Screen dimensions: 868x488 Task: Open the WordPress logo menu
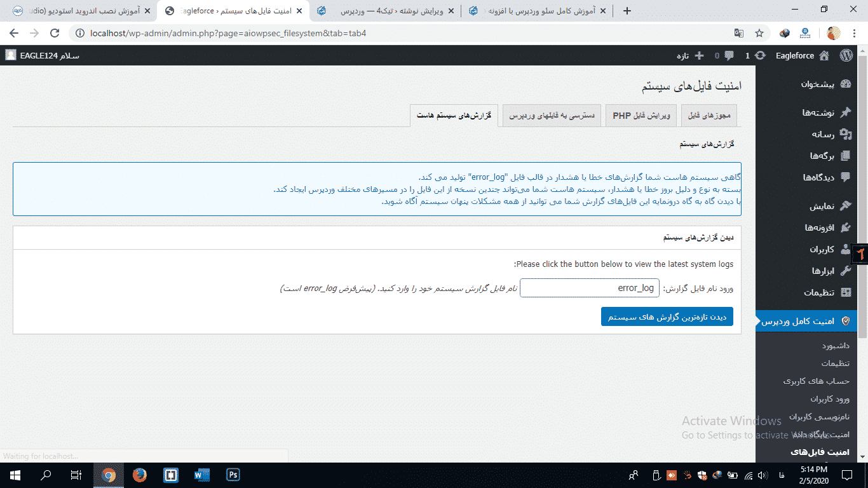[846, 55]
